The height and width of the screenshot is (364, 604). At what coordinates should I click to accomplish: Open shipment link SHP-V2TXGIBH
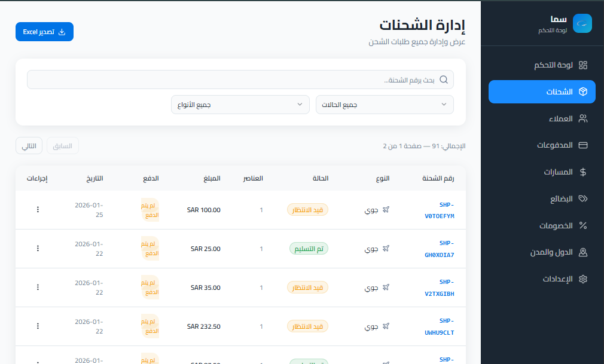coord(440,287)
